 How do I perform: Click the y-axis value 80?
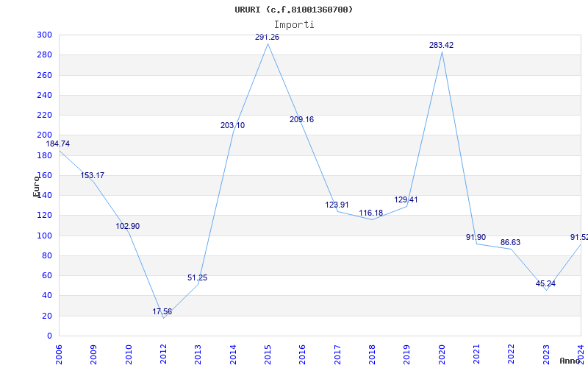46,255
